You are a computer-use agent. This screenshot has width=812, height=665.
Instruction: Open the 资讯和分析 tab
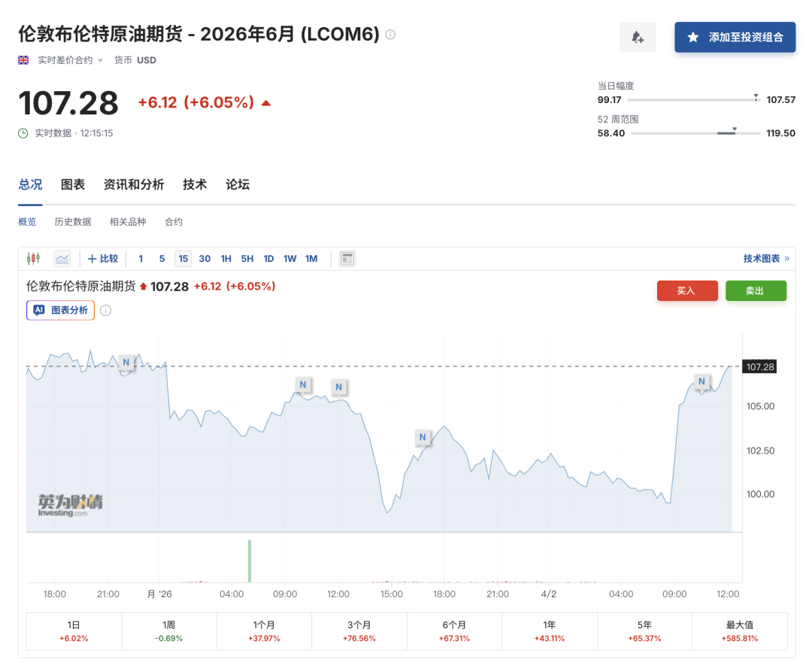point(134,185)
